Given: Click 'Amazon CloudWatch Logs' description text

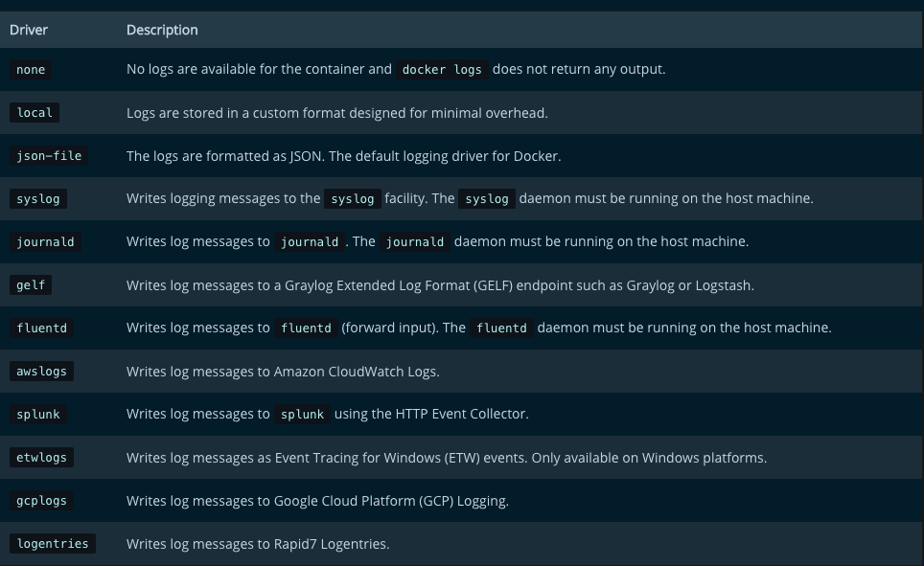Looking at the screenshot, I should pyautogui.click(x=356, y=372).
